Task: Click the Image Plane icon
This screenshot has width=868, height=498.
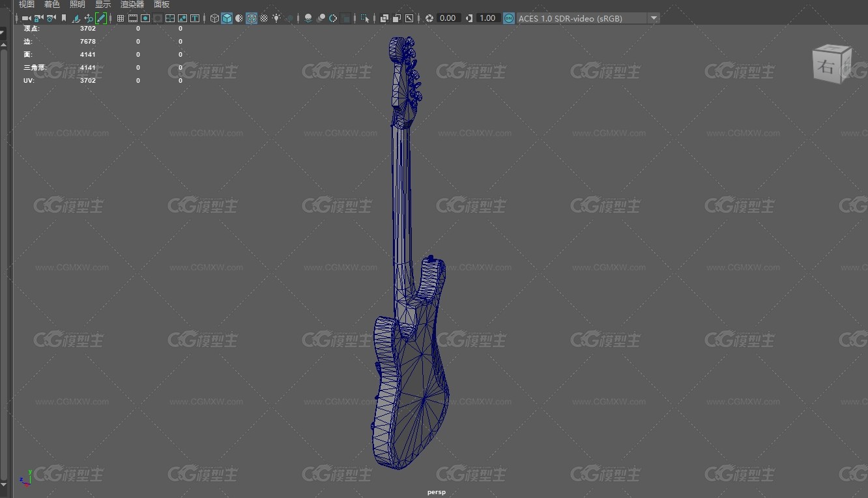Action: pyautogui.click(x=76, y=18)
